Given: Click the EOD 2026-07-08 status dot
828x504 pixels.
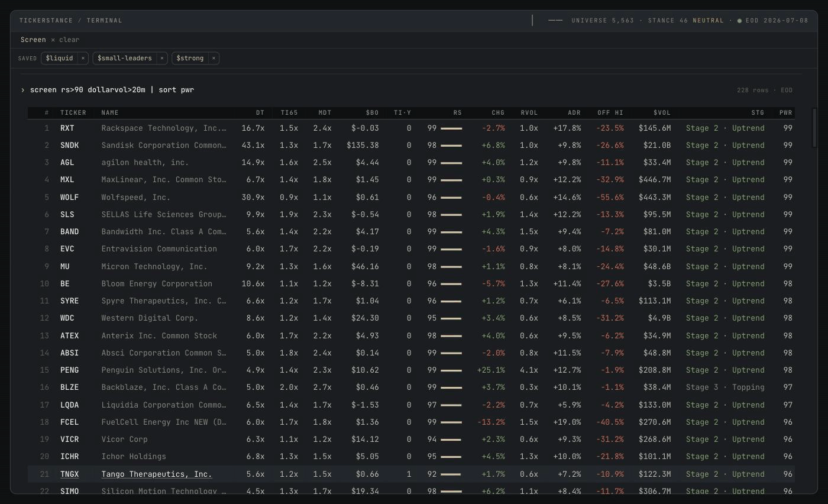Looking at the screenshot, I should [x=739, y=21].
